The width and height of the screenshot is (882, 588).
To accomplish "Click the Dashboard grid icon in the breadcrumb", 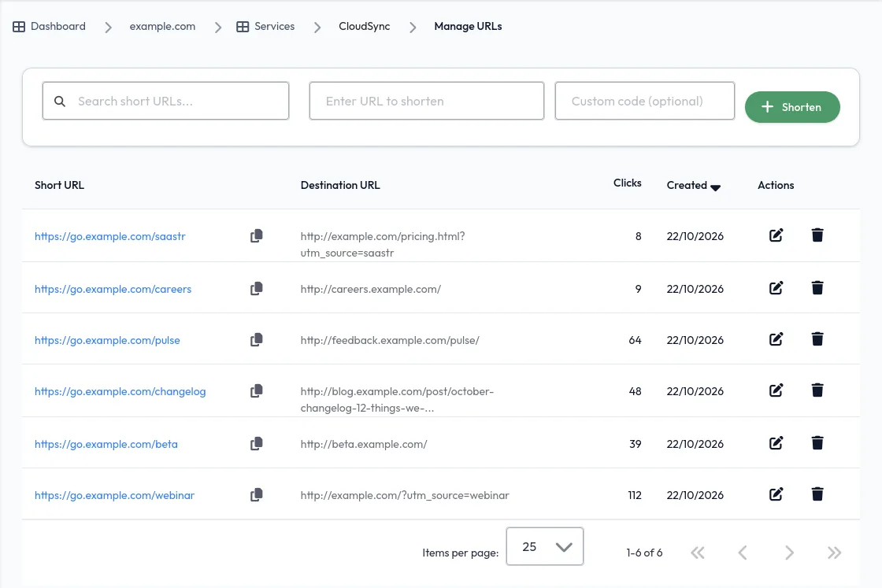I will pyautogui.click(x=19, y=27).
